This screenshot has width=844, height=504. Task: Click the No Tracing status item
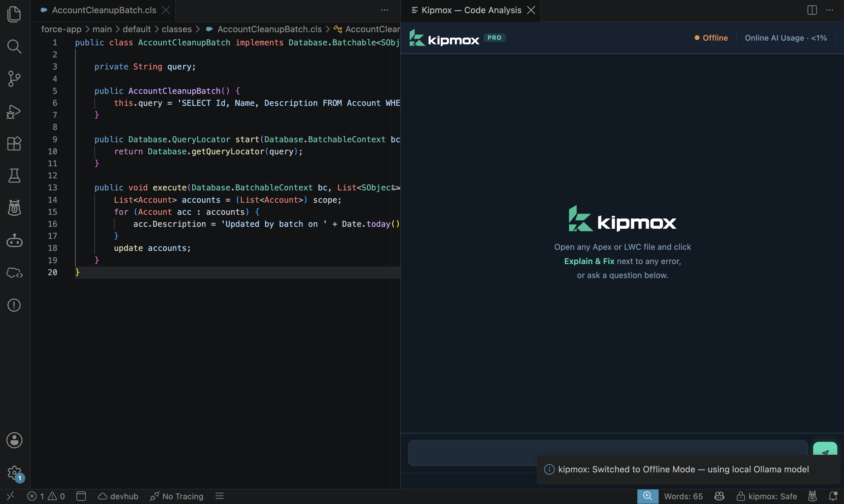[x=177, y=496]
